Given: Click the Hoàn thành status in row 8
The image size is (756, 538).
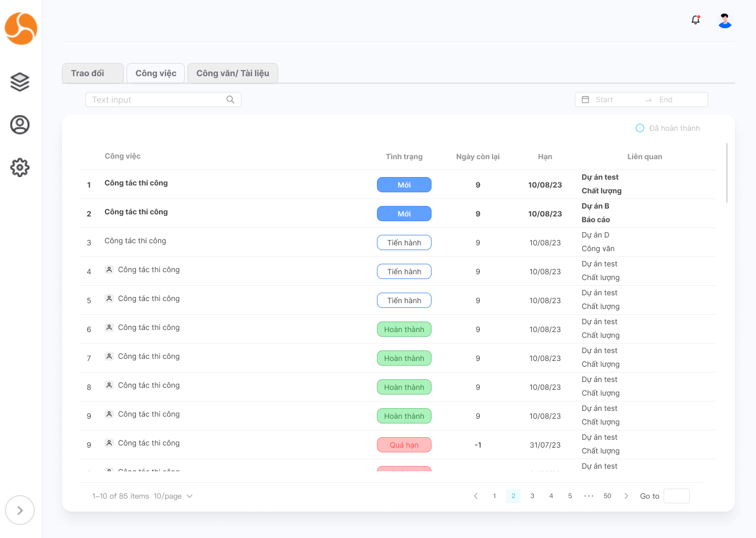Looking at the screenshot, I should [x=404, y=387].
